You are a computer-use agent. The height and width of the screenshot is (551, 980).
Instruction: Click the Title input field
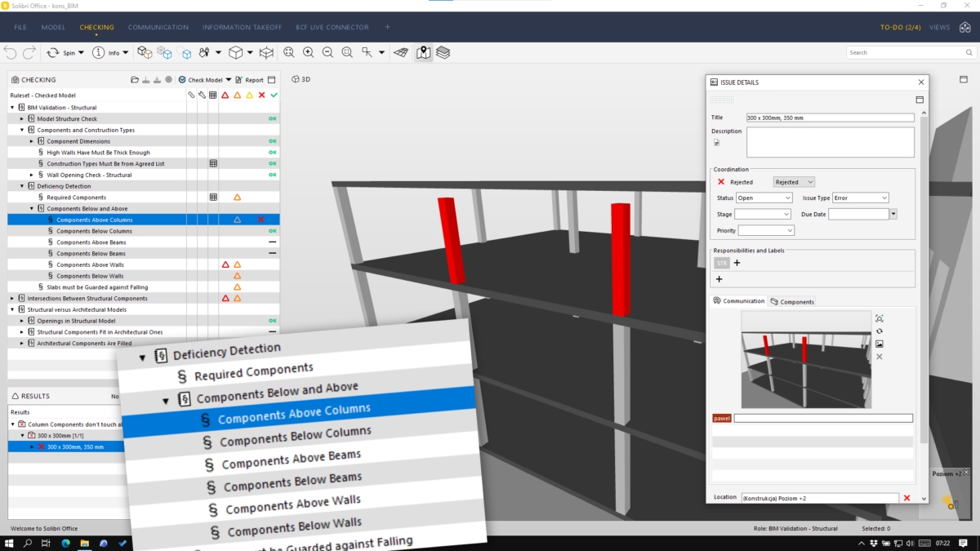(x=830, y=118)
